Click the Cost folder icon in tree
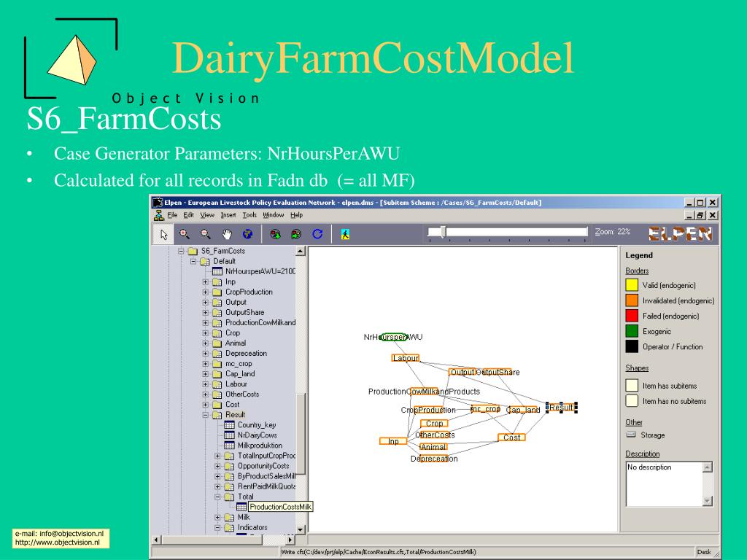747x560 pixels. point(217,404)
